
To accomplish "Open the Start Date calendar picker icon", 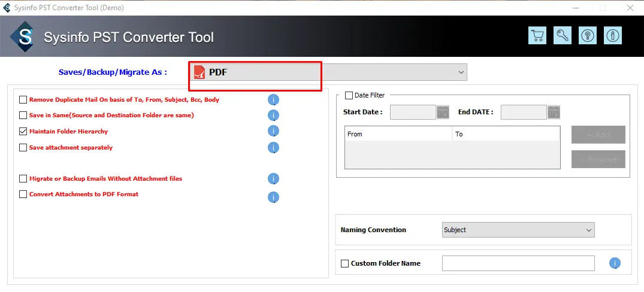I will pos(443,112).
